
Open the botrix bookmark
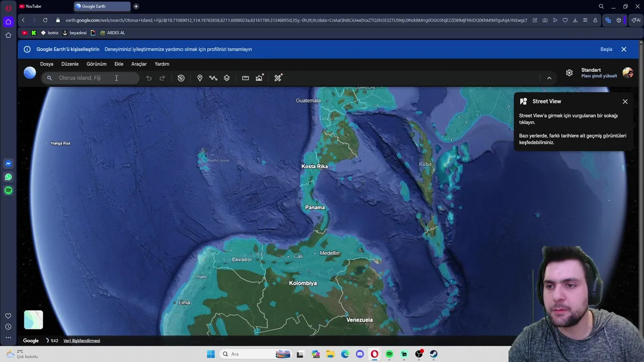click(49, 33)
